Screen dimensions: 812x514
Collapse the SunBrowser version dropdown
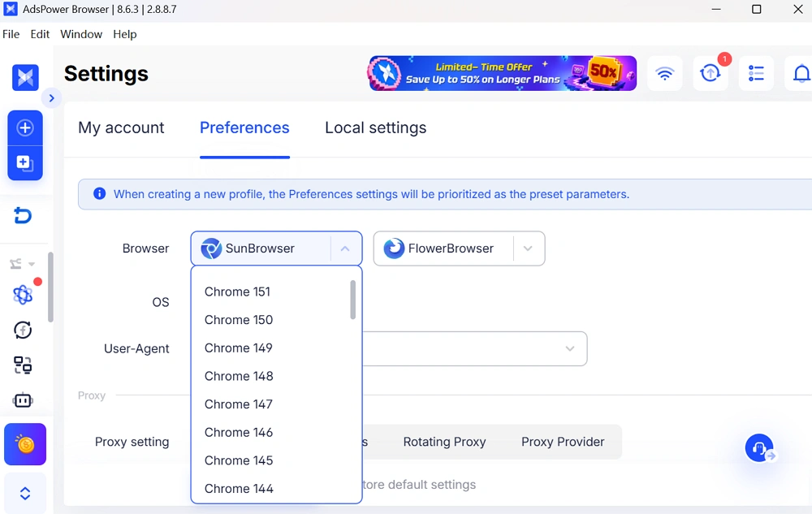click(345, 248)
